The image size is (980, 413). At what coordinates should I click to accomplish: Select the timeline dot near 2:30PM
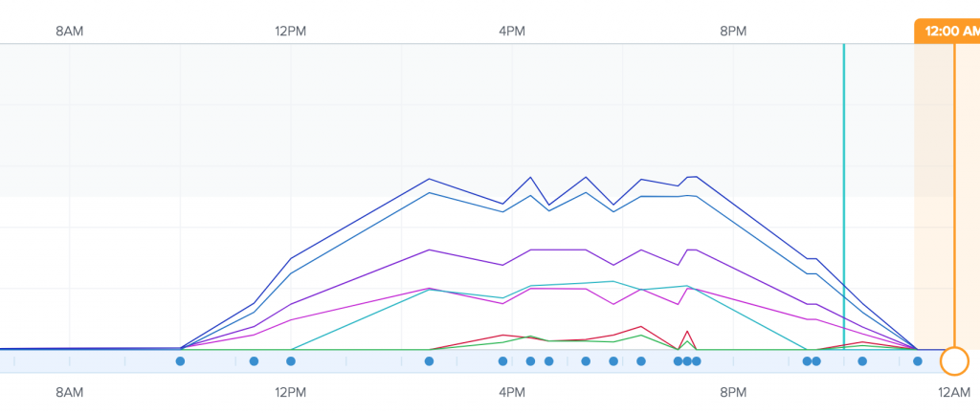[429, 361]
